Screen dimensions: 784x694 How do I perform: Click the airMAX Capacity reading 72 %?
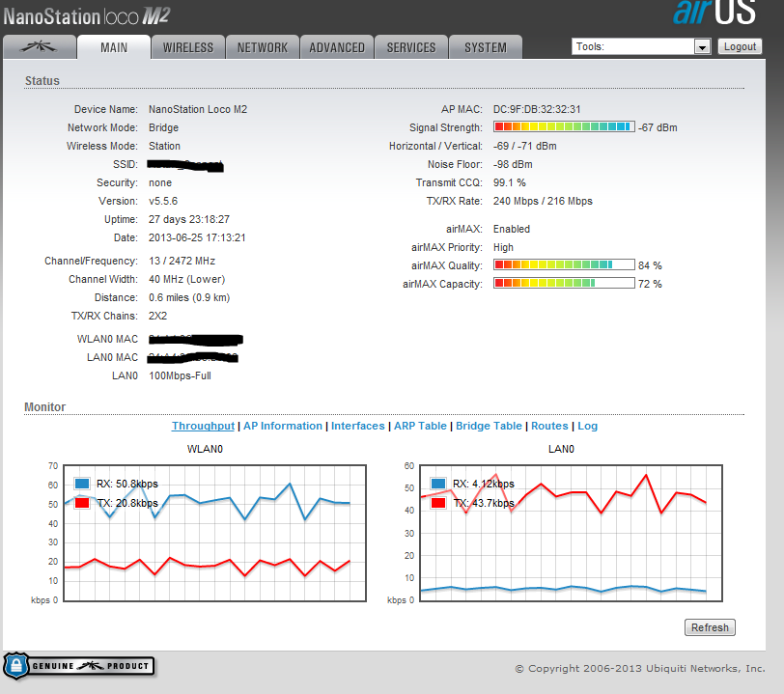[x=650, y=284]
